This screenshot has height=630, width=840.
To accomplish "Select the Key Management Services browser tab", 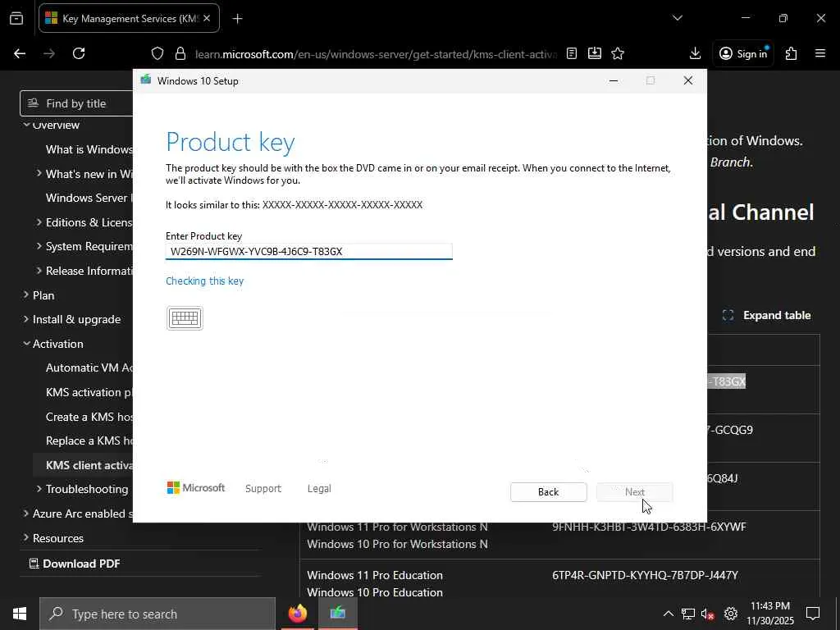I will coord(123,18).
